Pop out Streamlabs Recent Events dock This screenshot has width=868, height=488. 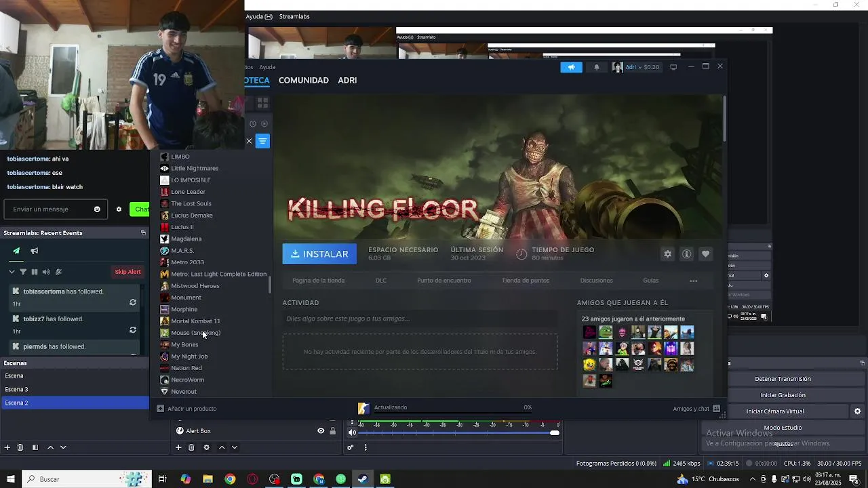point(143,232)
